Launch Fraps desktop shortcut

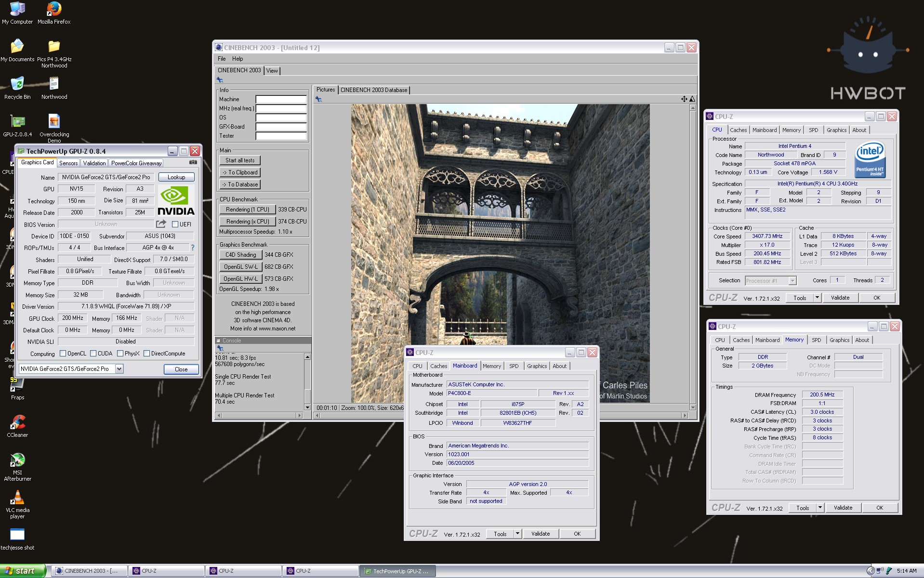[x=17, y=389]
